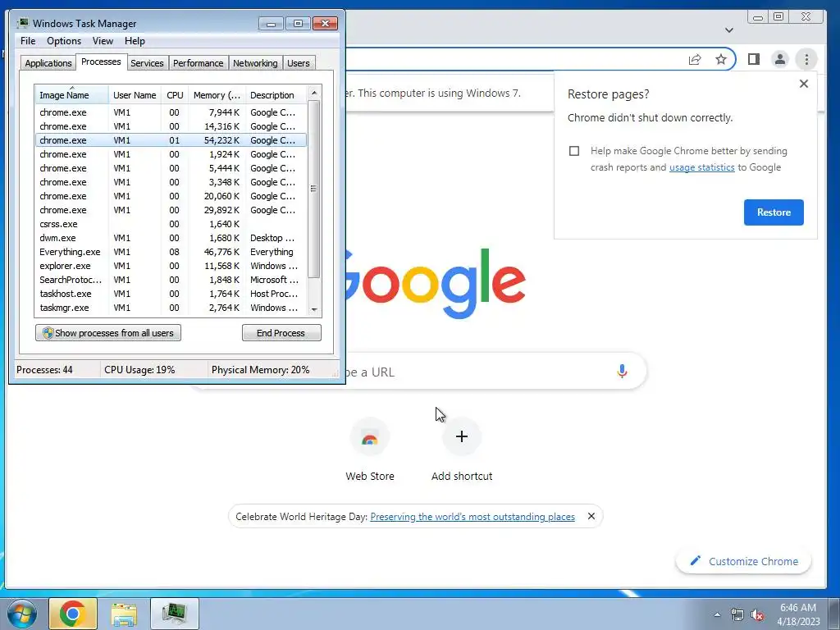Click the Task Manager resize grip
The height and width of the screenshot is (630, 840).
(x=336, y=372)
